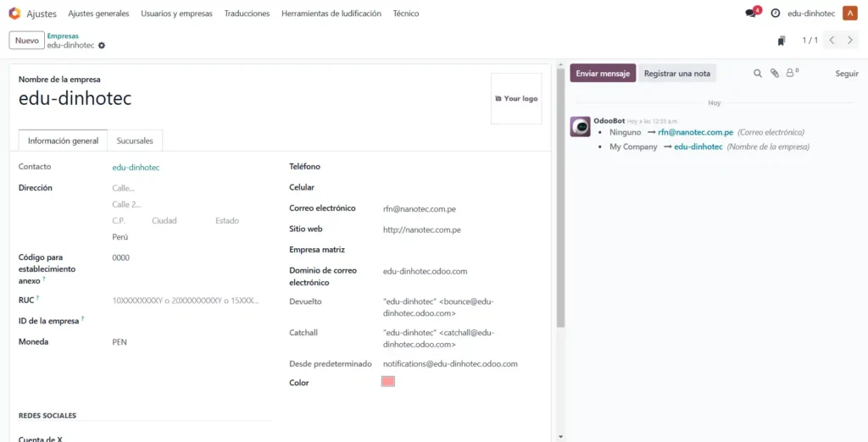
Task: Click help mark beside ID de la empresa
Action: pyautogui.click(x=82, y=318)
